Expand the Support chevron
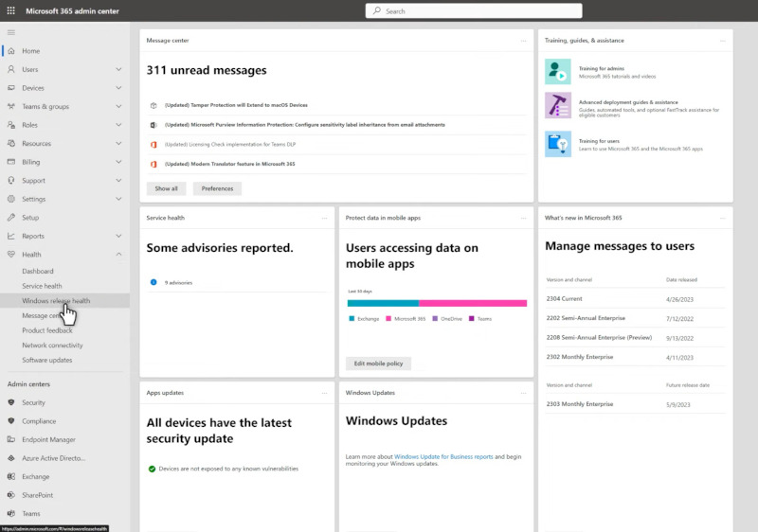Screen dimensions: 758x532 pos(118,180)
